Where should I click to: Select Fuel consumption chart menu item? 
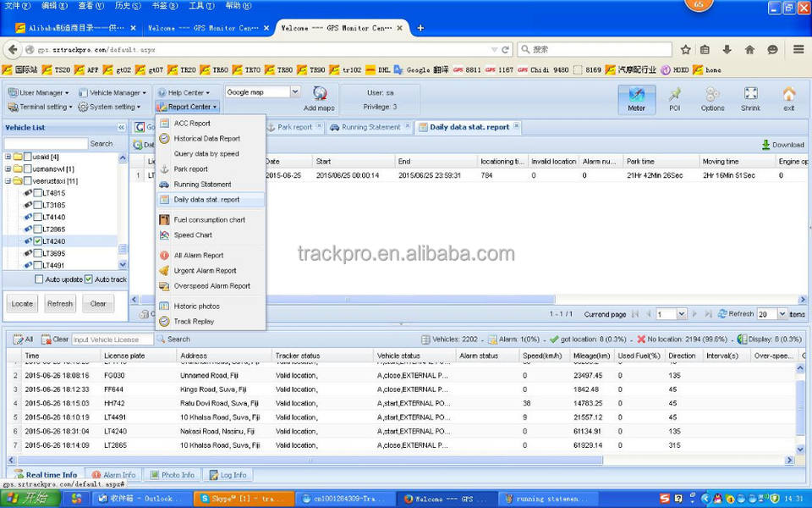[209, 220]
